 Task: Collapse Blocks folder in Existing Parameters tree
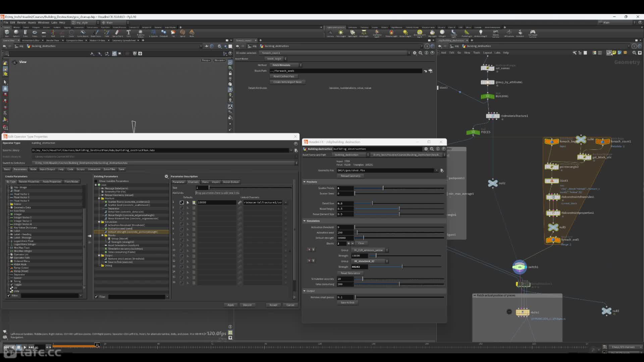click(x=102, y=235)
